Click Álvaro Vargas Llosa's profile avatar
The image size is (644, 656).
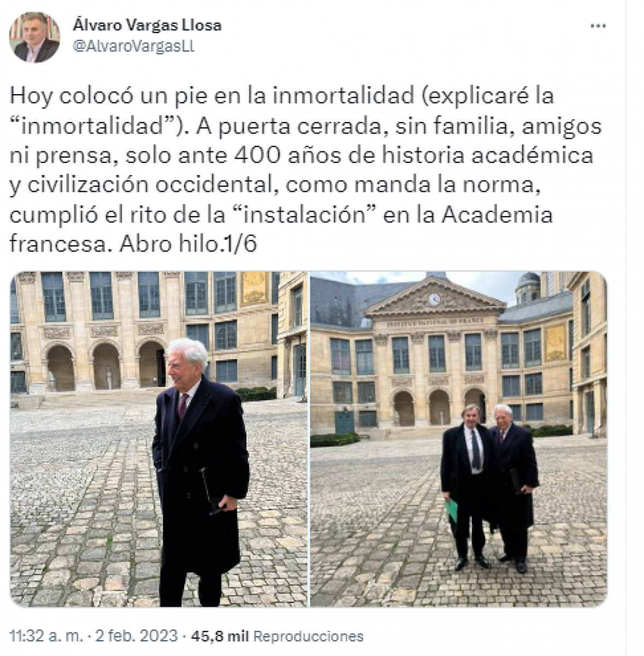click(x=34, y=37)
